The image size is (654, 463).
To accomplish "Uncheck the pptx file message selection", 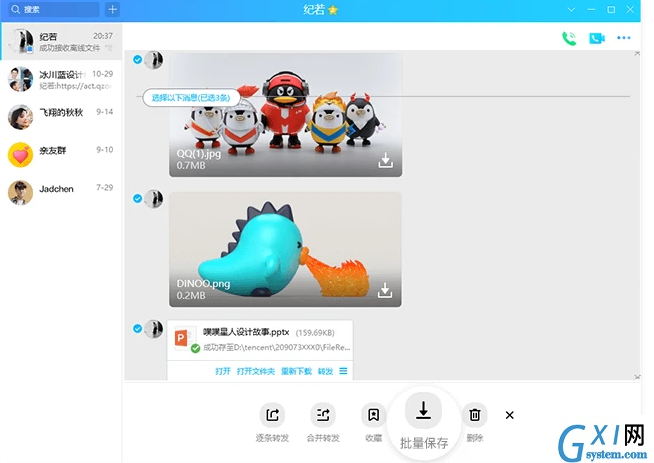I will tap(137, 328).
